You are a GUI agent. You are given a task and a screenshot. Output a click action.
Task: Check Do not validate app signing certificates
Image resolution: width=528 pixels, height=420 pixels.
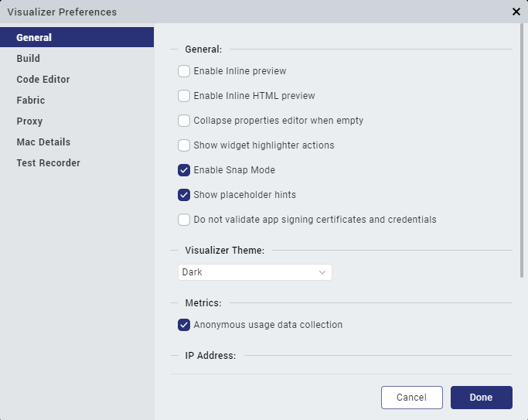coord(184,220)
